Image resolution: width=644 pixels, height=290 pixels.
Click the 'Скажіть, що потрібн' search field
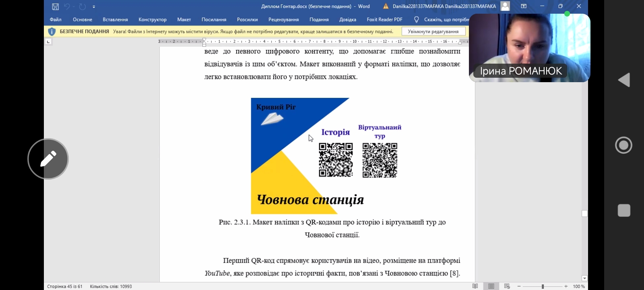(x=446, y=19)
